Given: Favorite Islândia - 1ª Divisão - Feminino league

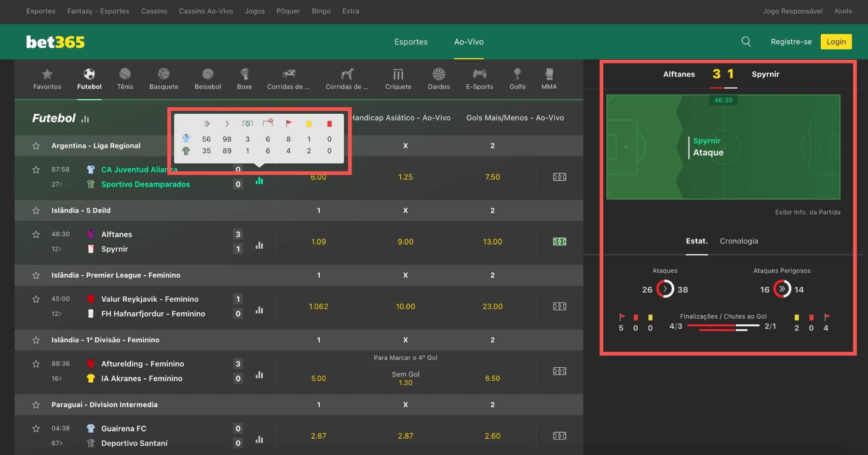Looking at the screenshot, I should pos(36,340).
